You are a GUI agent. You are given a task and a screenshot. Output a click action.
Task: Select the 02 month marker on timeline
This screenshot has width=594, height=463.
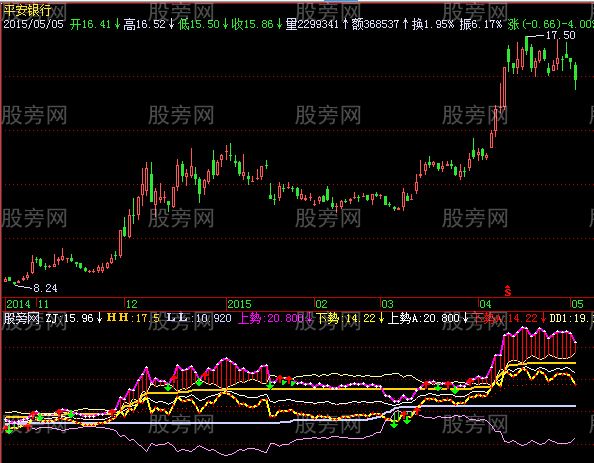tap(321, 304)
